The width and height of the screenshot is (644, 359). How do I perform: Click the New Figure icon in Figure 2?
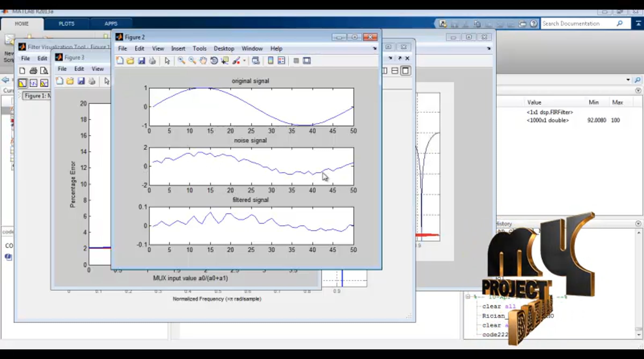[x=120, y=61]
